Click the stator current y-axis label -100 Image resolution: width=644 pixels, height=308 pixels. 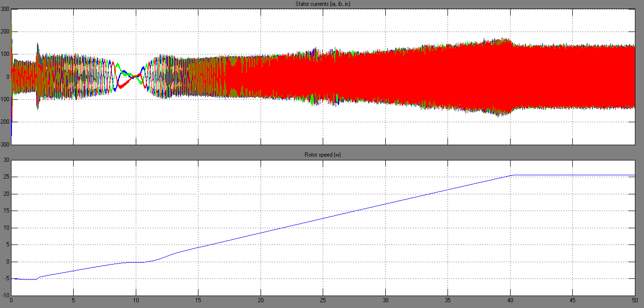click(5, 99)
